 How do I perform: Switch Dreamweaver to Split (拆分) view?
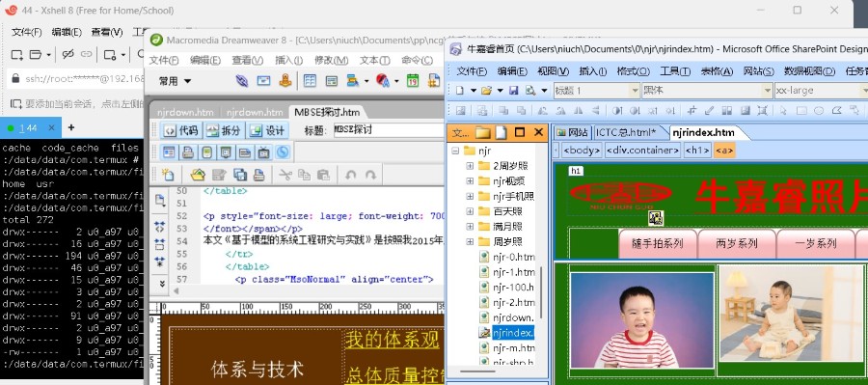224,130
